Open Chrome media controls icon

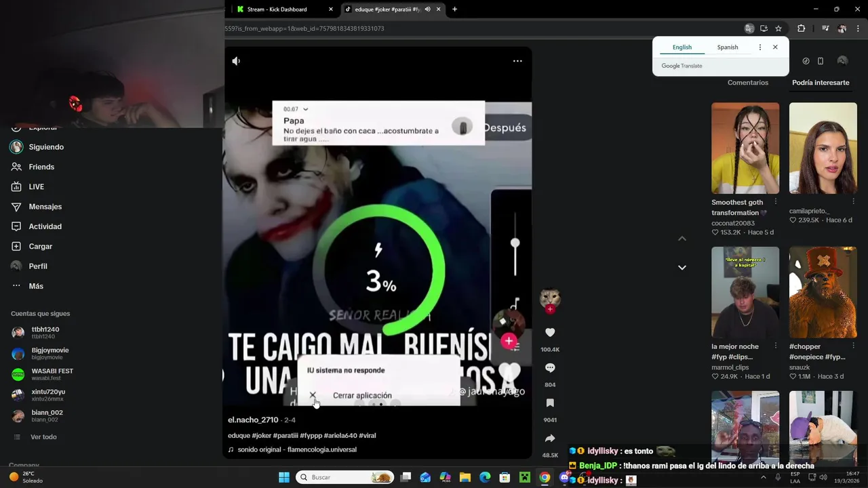825,28
